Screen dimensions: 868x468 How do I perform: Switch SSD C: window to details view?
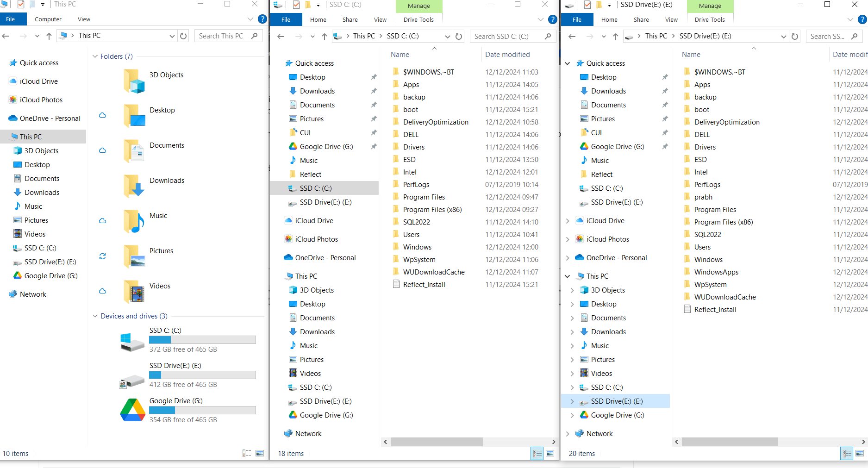tap(537, 453)
